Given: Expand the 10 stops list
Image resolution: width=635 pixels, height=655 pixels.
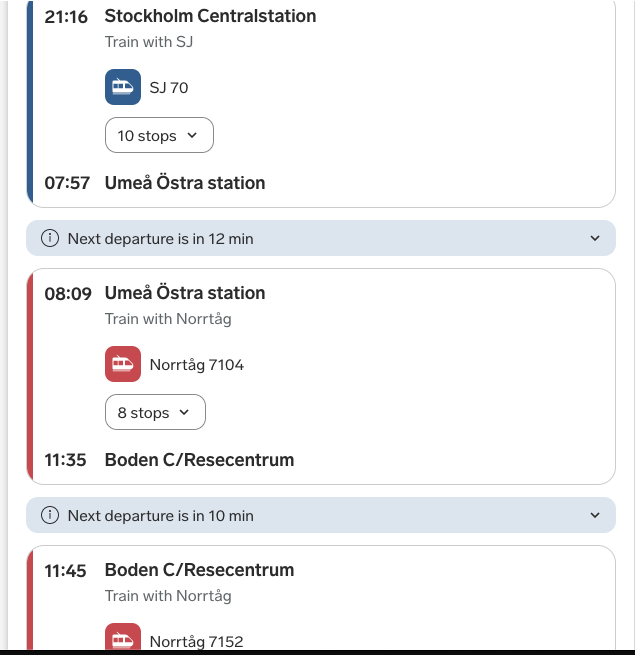Looking at the screenshot, I should pyautogui.click(x=159, y=135).
